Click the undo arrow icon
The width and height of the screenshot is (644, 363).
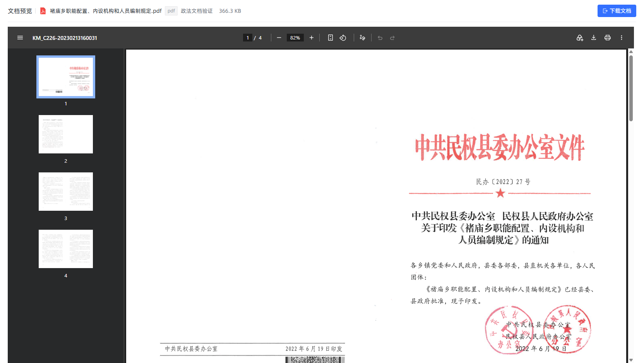(380, 38)
